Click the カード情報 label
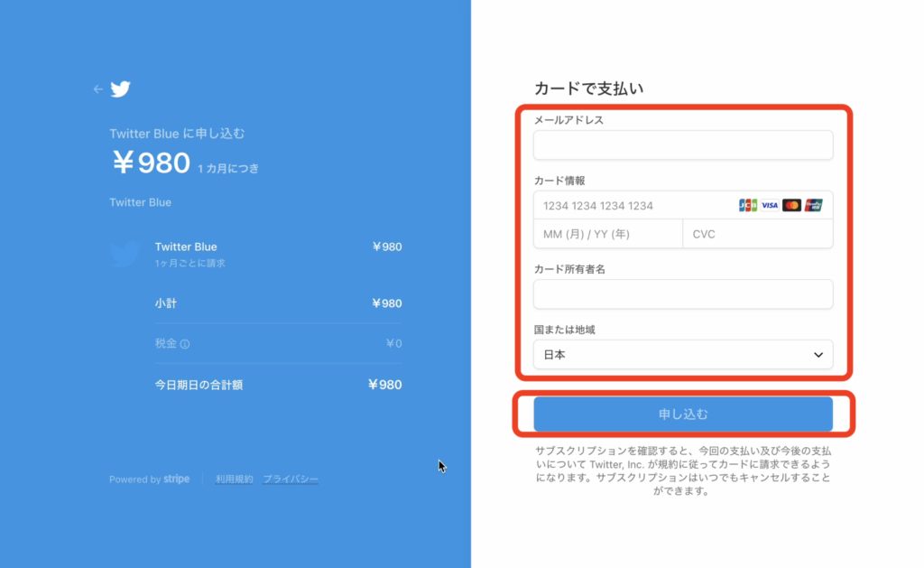The height and width of the screenshot is (568, 924). click(559, 181)
